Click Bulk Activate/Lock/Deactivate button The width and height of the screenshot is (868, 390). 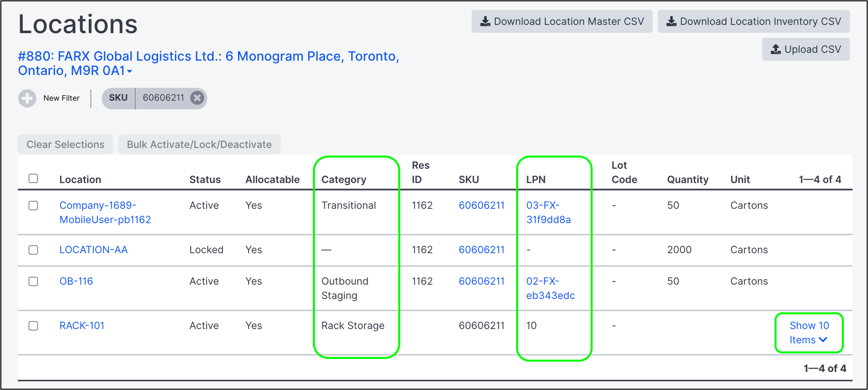tap(199, 144)
